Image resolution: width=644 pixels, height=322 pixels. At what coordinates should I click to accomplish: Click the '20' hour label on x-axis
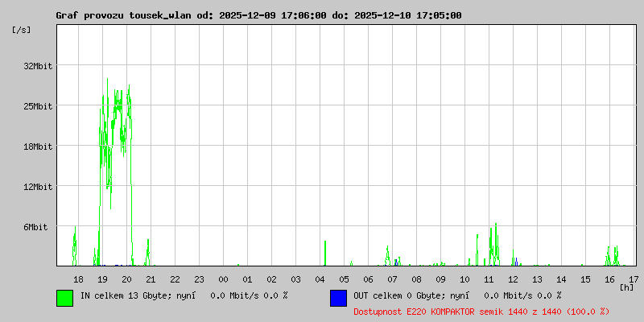tap(126, 279)
